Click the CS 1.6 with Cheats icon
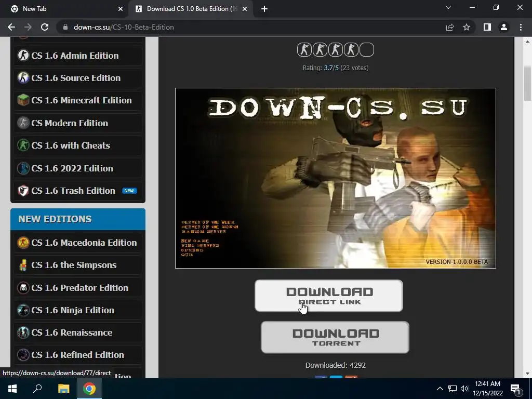 [23, 145]
